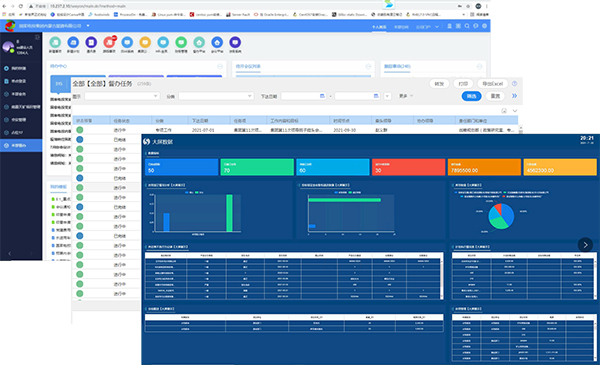Click the orange dashboard card showing 7895500.00

tap(484, 168)
